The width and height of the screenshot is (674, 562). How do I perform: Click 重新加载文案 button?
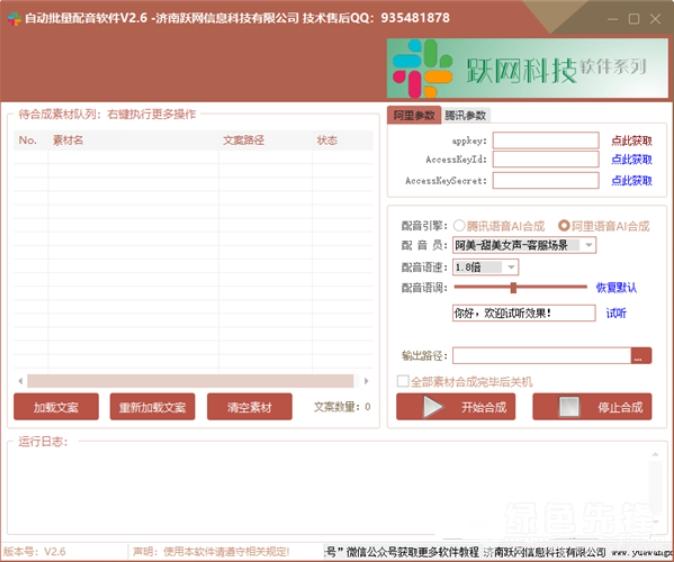coord(152,407)
